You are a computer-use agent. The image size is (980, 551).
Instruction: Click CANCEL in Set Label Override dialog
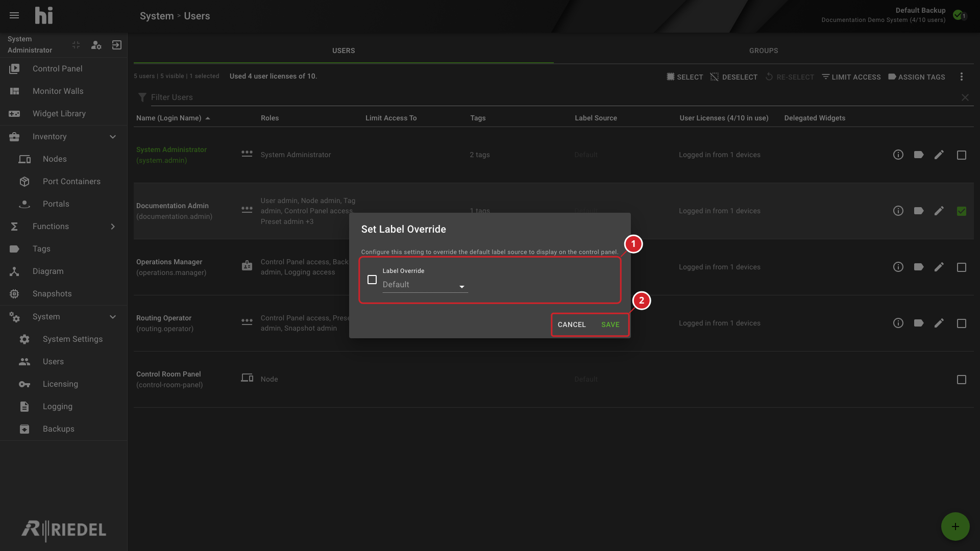[572, 324]
